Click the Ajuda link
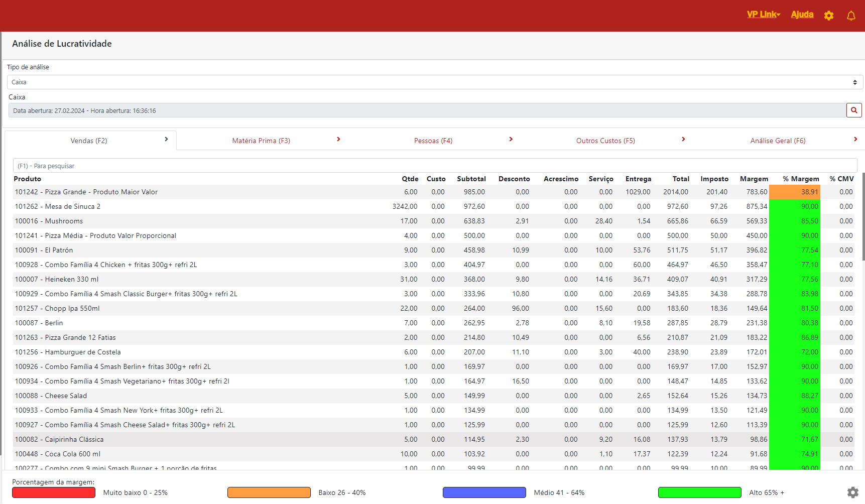Viewport: 865px width, 504px height. [802, 15]
